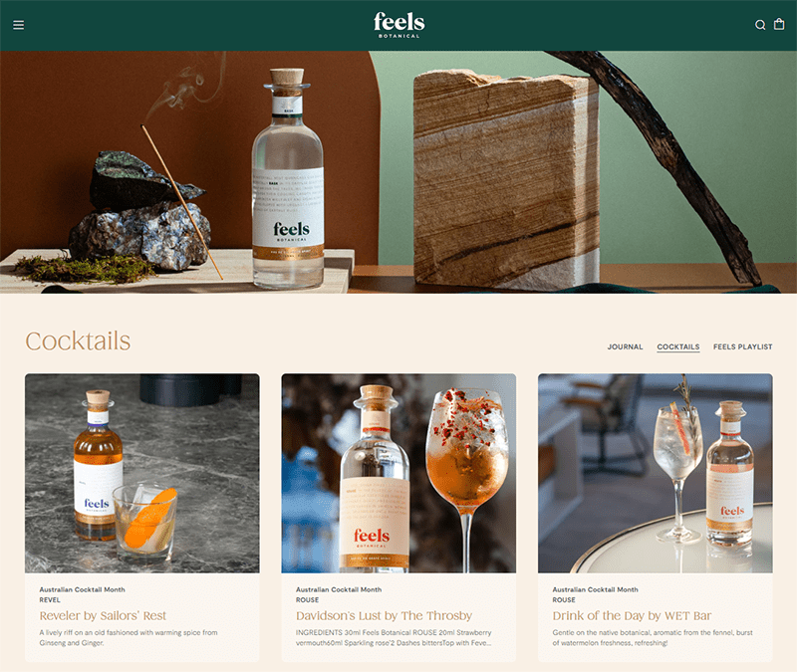Click Australian Cocktail Month on Reveler card
This screenshot has width=797, height=672.
pos(82,589)
